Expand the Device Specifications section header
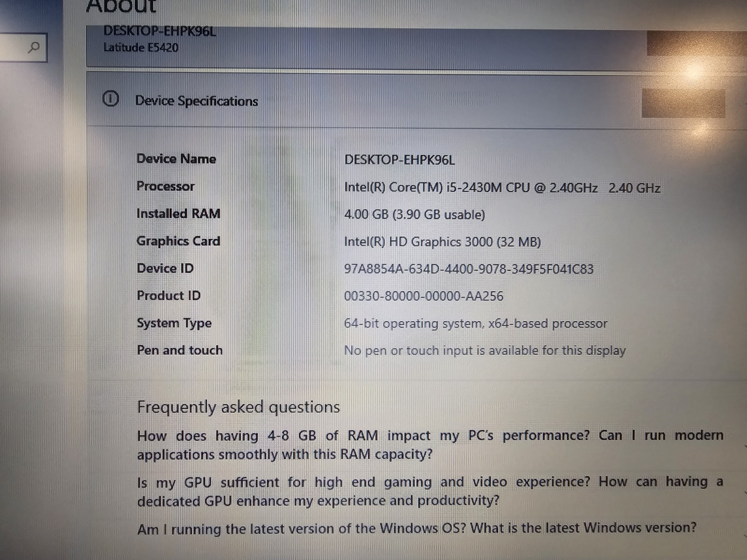747x560 pixels. click(416, 100)
